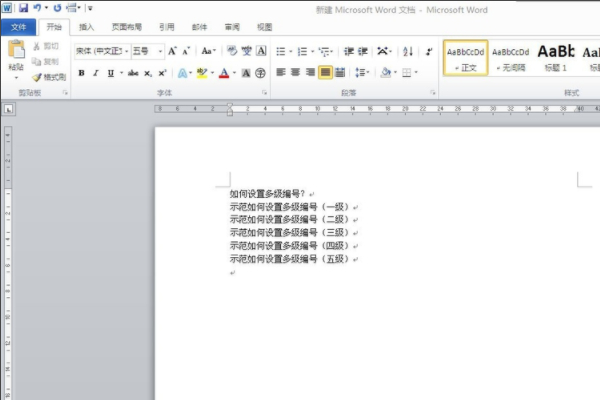Toggle bold formatting

(x=82, y=73)
